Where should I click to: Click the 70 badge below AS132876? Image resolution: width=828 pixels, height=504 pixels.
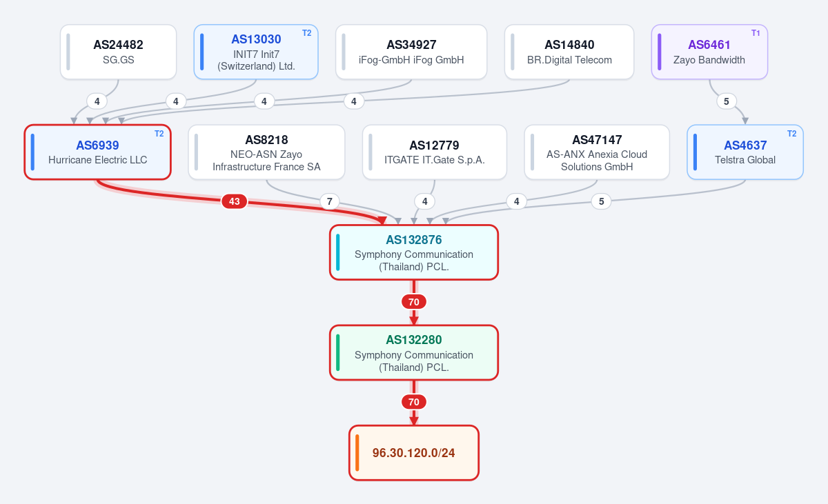point(414,302)
